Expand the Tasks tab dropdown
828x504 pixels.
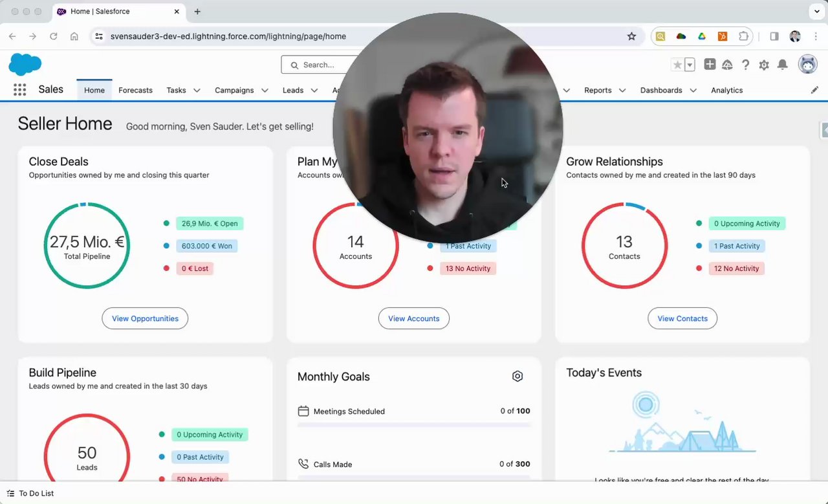[x=197, y=91]
